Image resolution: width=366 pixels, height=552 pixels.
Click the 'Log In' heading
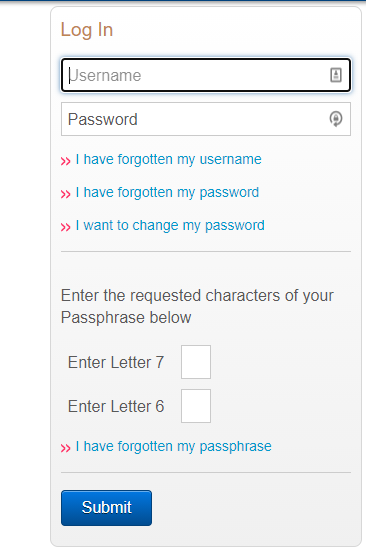(87, 30)
